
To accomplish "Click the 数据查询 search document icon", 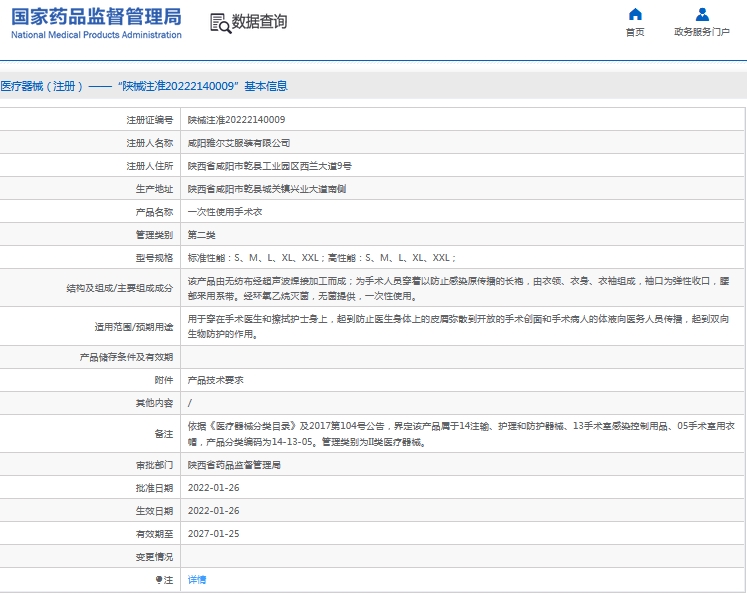I will 221,23.
